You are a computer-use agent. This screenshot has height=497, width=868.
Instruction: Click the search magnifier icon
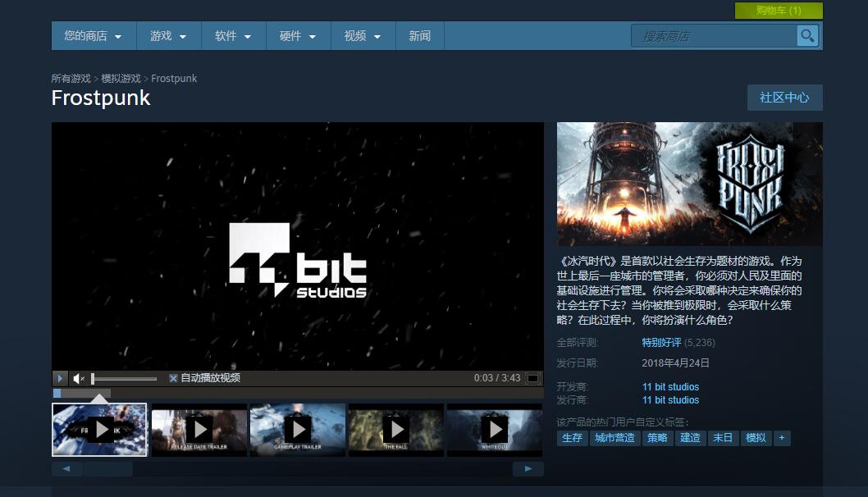pyautogui.click(x=807, y=36)
